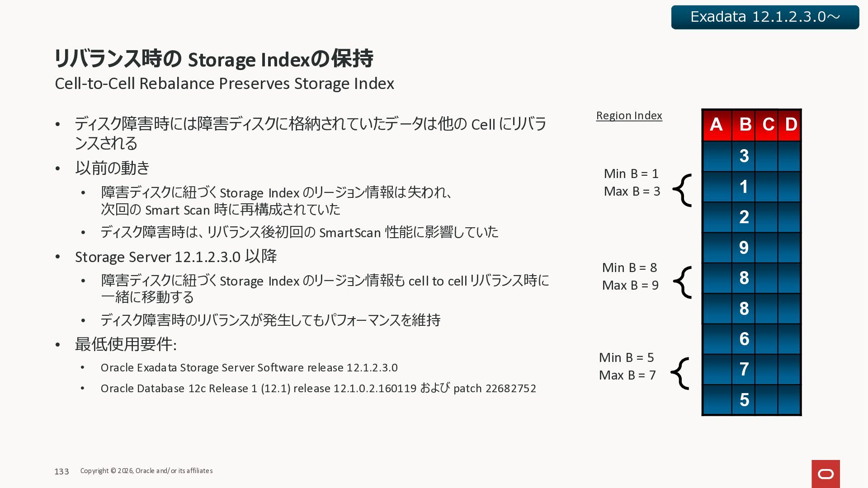
Task: Click the subtitle Cell-to-Cell Rebalance Preserves Storage Index
Action: click(x=224, y=84)
